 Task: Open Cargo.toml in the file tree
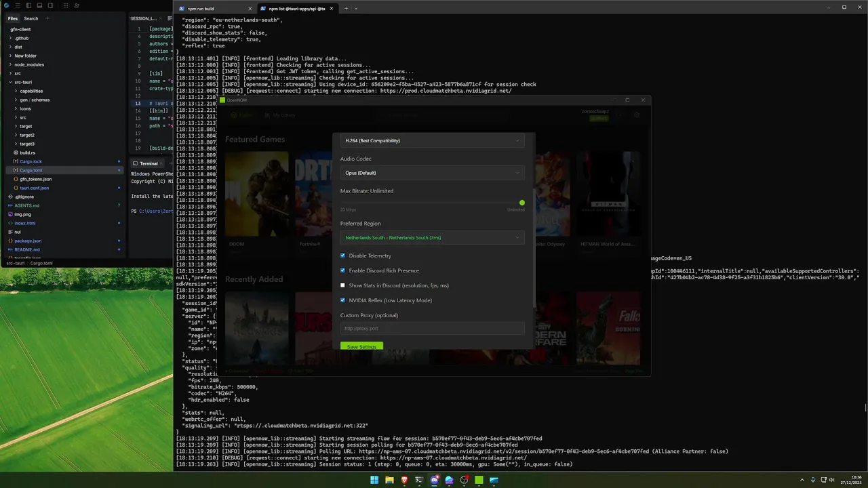[x=65, y=170]
